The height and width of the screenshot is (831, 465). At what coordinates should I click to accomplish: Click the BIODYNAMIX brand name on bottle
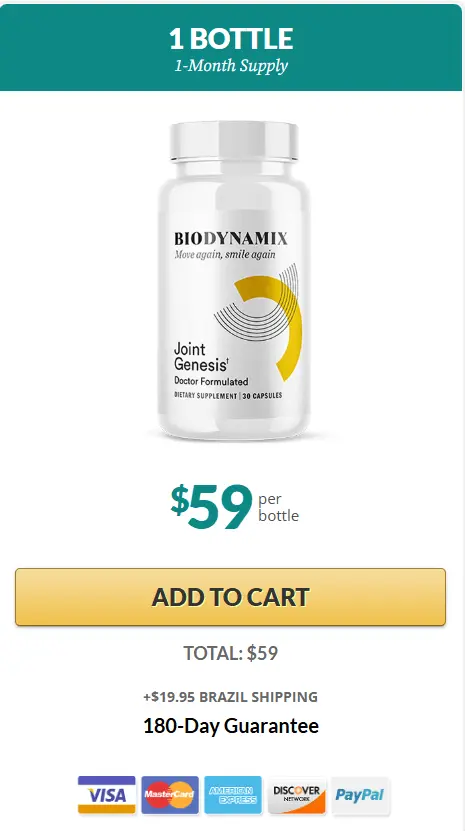coord(231,238)
